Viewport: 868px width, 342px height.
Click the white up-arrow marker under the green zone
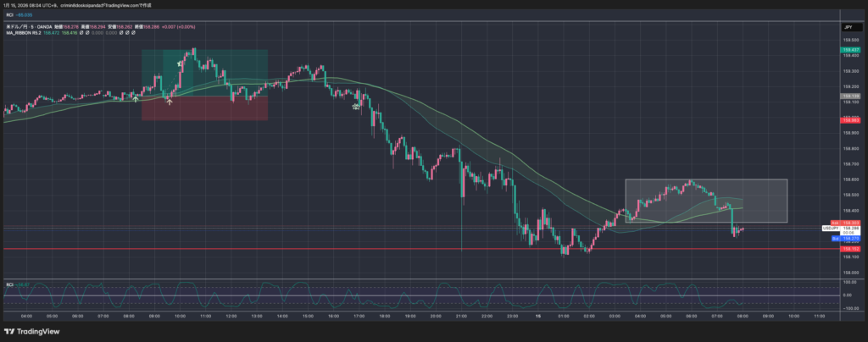(170, 102)
